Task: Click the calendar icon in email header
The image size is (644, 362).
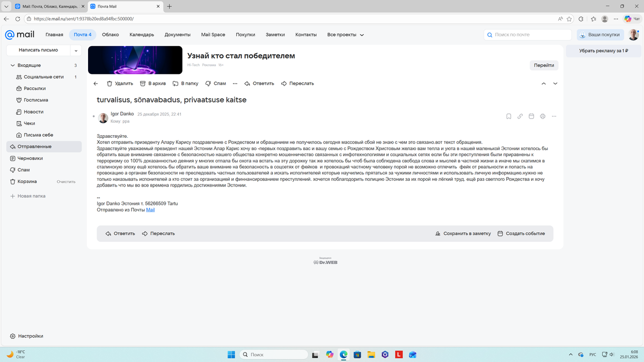Action: coord(531,116)
